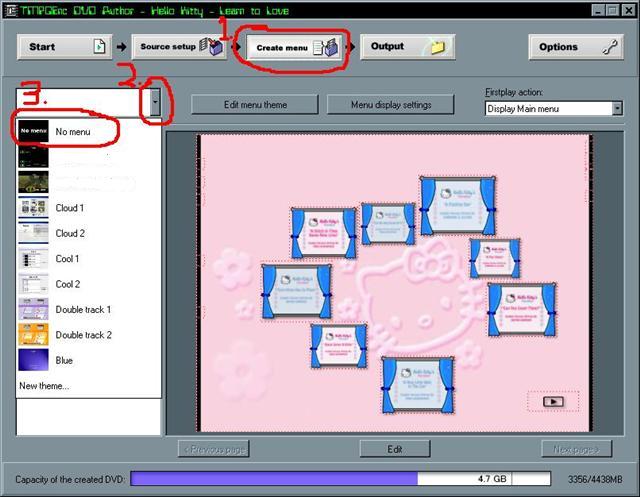Expand the menu theme dropdown arrow
Image resolution: width=640 pixels, height=497 pixels.
155,102
